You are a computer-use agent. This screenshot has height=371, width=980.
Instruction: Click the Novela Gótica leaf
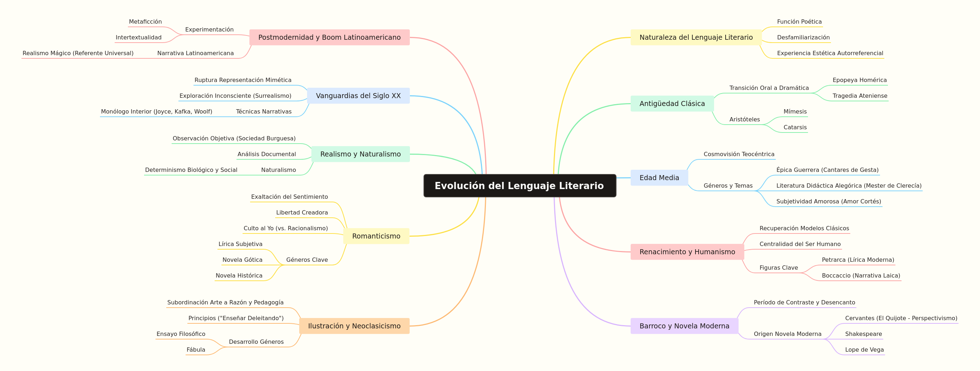(242, 260)
